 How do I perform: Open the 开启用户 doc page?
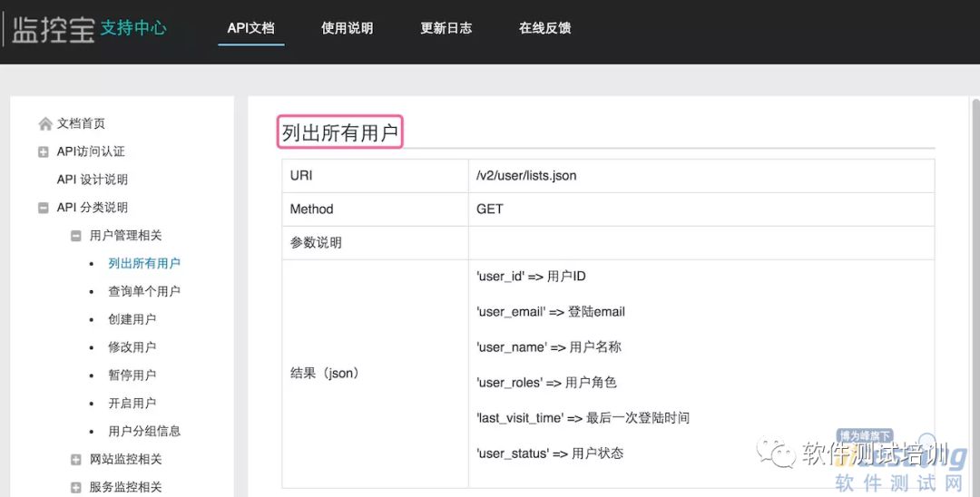coord(132,404)
